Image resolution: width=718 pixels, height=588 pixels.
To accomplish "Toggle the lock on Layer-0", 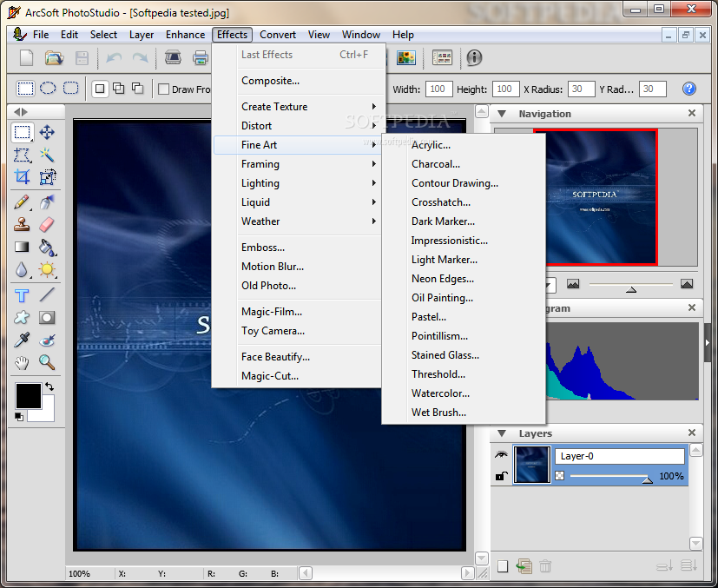I will coord(502,476).
